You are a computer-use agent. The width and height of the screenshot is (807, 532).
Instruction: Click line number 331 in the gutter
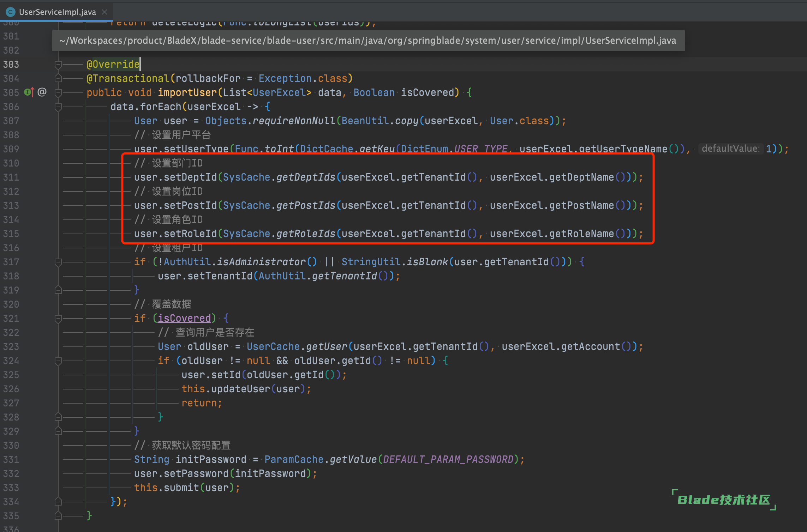point(11,459)
